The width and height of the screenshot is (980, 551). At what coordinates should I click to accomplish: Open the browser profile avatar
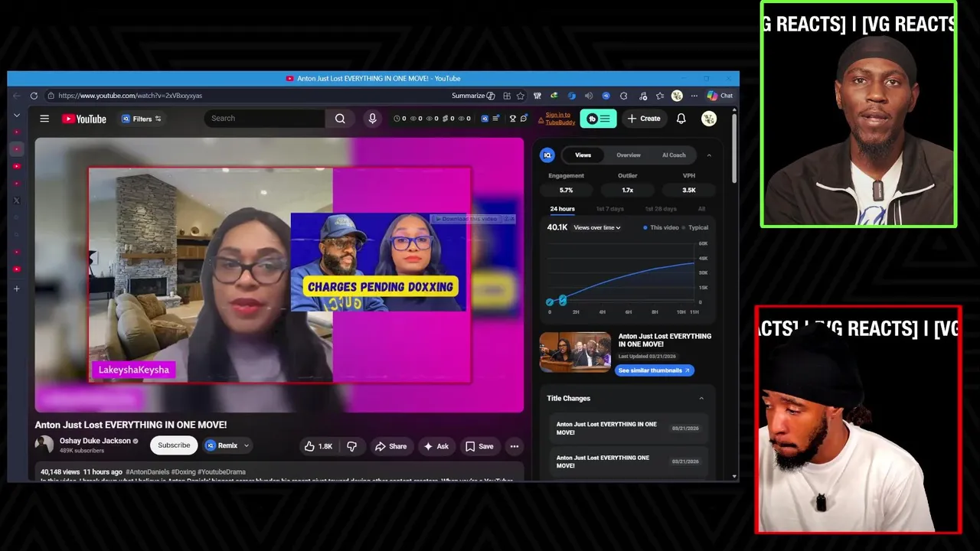pos(677,96)
